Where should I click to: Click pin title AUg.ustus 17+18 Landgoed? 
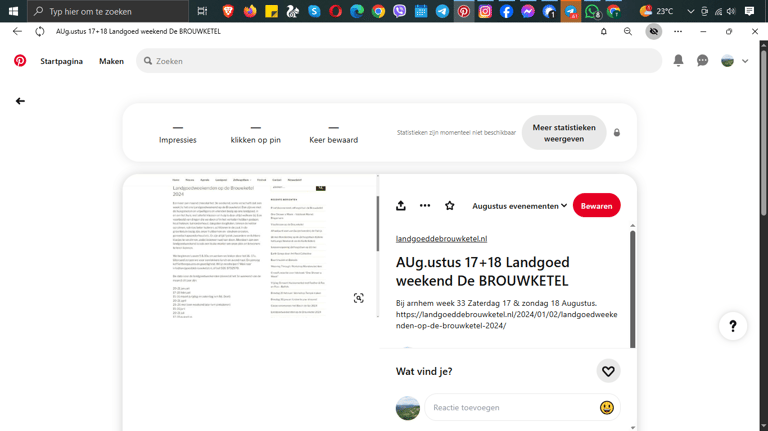[x=482, y=271]
